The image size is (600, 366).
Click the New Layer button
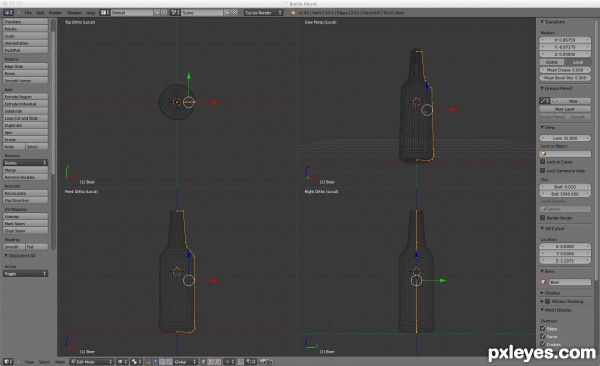565,109
